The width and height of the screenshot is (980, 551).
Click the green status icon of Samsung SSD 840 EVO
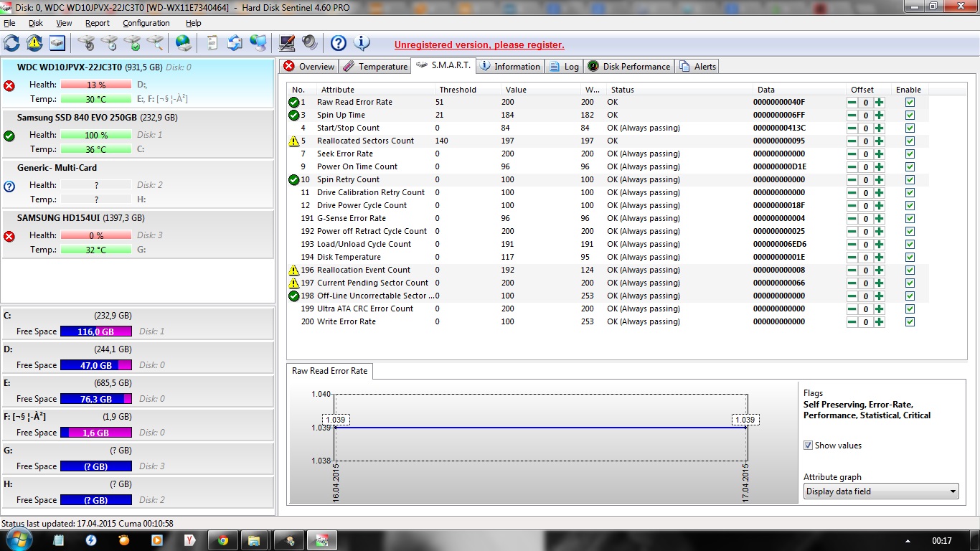point(9,136)
